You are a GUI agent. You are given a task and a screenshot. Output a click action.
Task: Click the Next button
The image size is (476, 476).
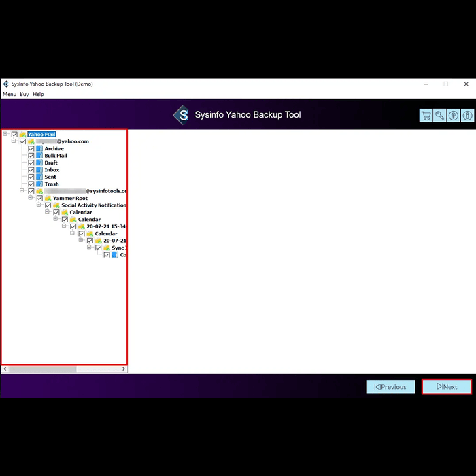click(447, 387)
